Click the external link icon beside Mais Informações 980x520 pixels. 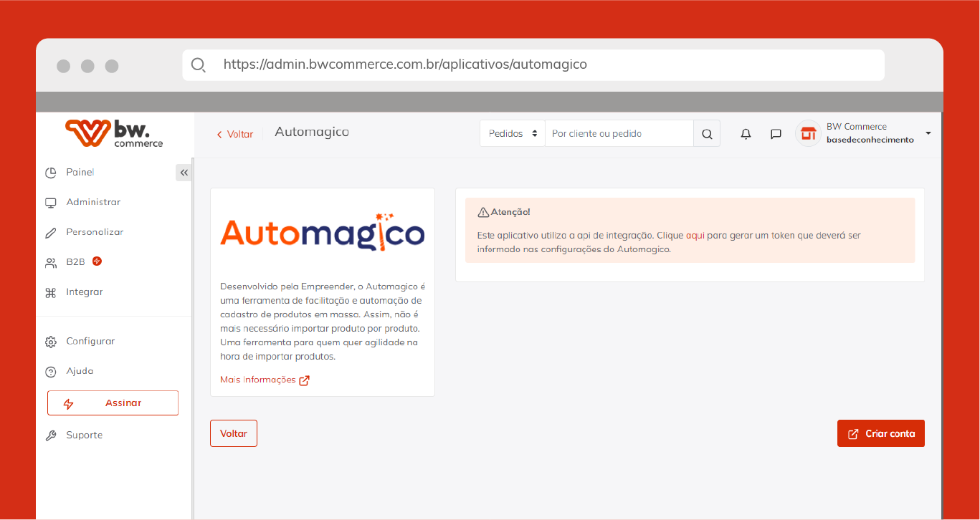coord(304,380)
